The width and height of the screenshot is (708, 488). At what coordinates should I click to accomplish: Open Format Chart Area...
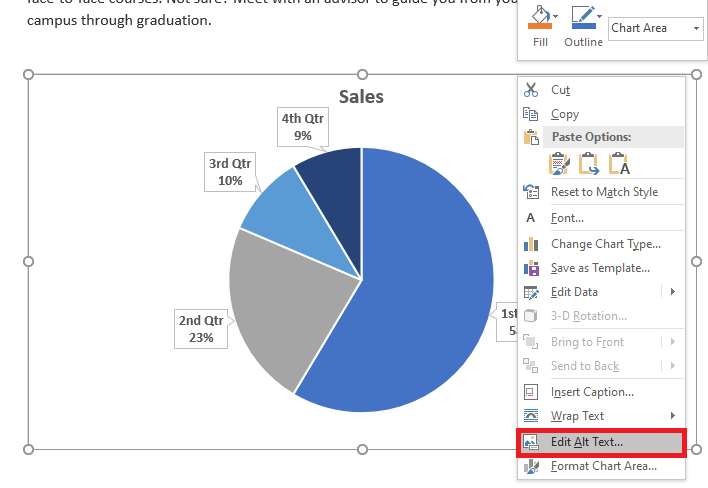pyautogui.click(x=604, y=466)
